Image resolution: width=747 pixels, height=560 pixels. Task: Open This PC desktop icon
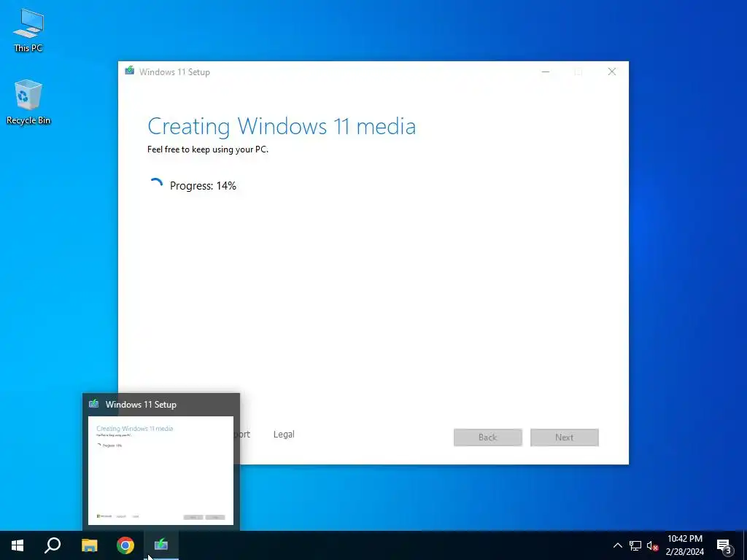tap(28, 31)
